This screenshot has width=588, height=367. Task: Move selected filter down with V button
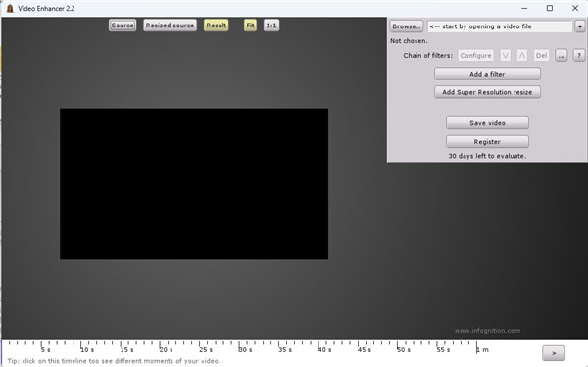tap(505, 56)
